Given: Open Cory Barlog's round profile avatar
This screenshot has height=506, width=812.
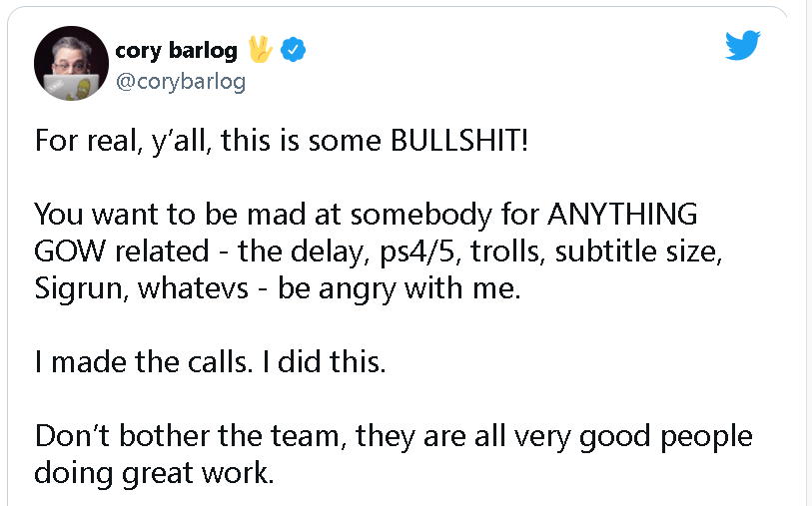Looking at the screenshot, I should pos(72,63).
